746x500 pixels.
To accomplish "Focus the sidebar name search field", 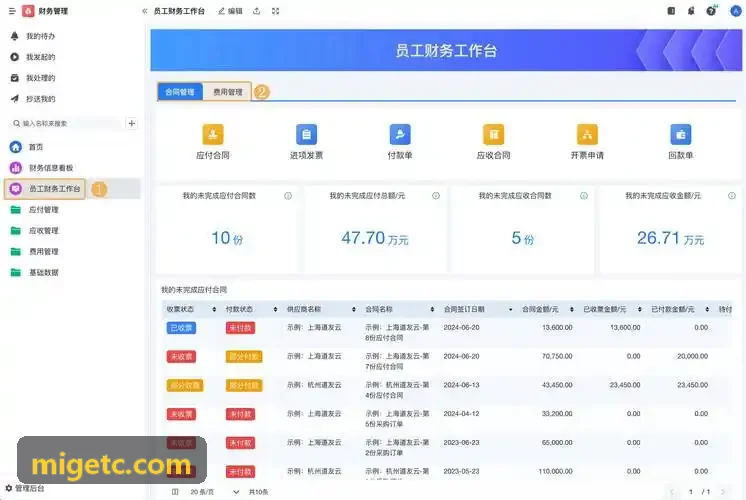I will [64, 124].
